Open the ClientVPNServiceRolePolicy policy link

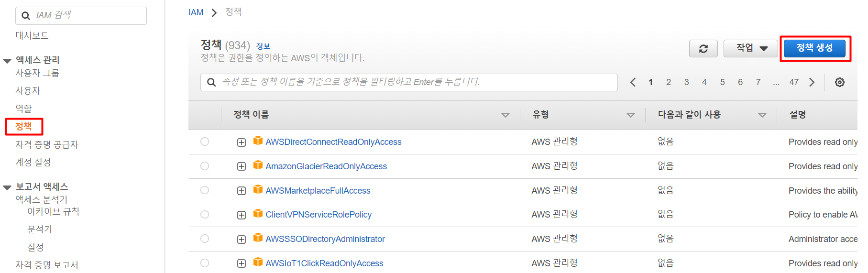319,215
